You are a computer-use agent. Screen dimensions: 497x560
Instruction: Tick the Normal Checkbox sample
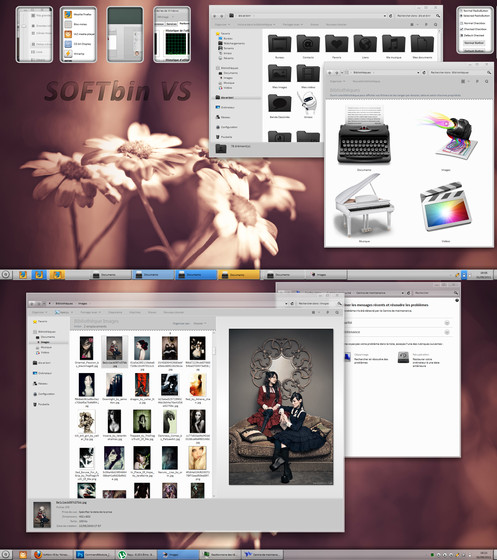tap(473, 23)
